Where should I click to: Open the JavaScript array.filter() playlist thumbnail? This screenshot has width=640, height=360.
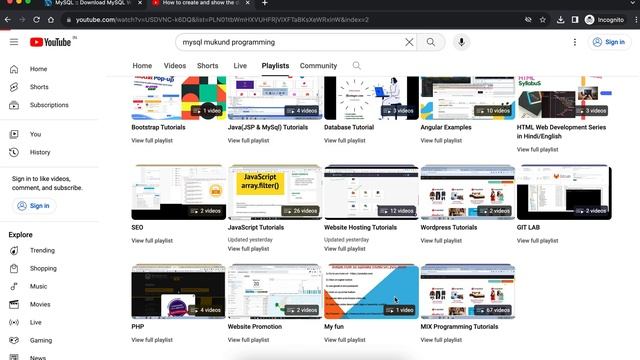point(275,192)
